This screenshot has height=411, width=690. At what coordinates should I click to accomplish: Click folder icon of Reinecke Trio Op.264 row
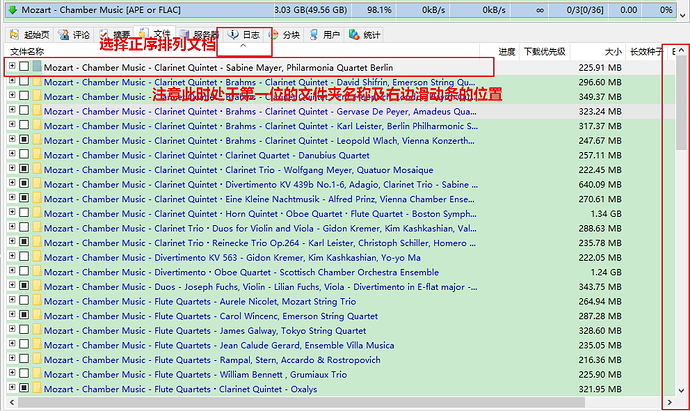click(x=37, y=242)
